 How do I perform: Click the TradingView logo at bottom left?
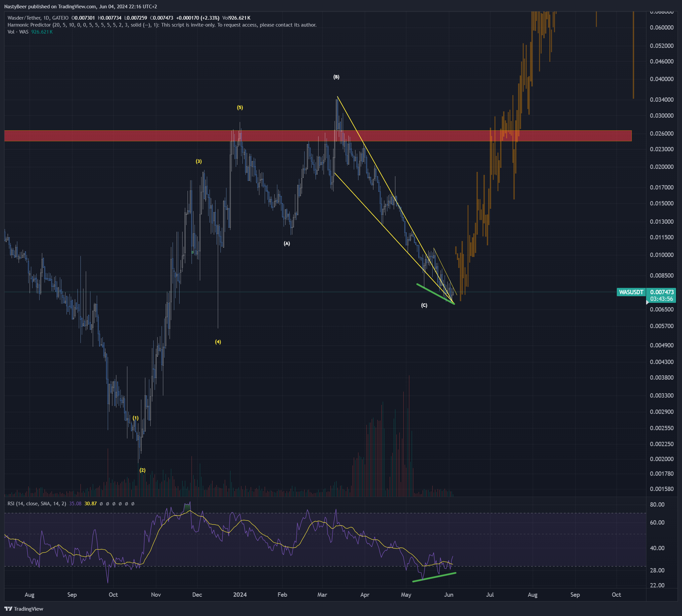[x=24, y=609]
